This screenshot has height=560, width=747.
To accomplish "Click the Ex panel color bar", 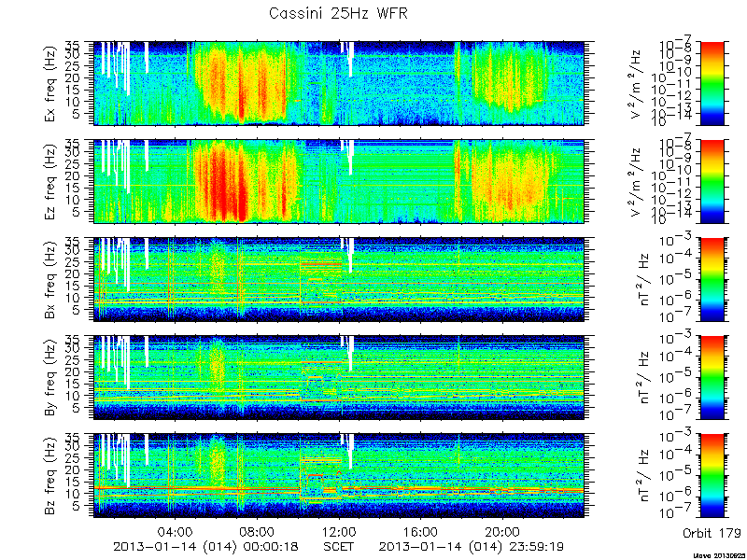I will pos(712,83).
